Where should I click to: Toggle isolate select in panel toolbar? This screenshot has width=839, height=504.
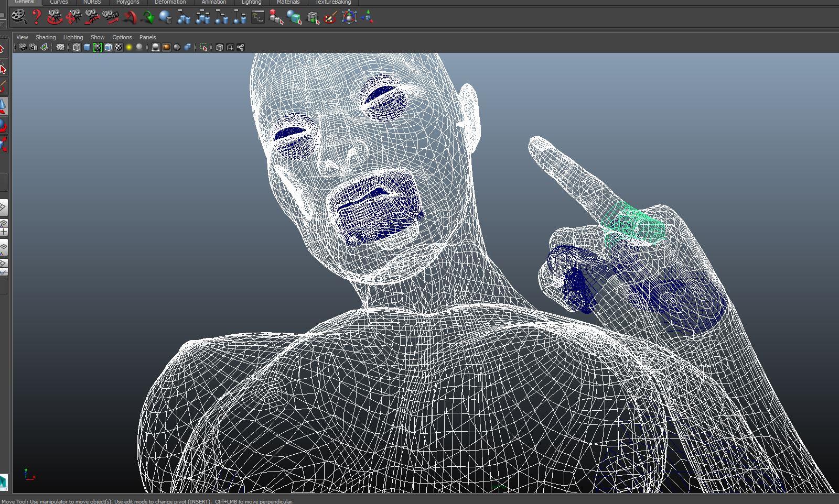click(204, 47)
